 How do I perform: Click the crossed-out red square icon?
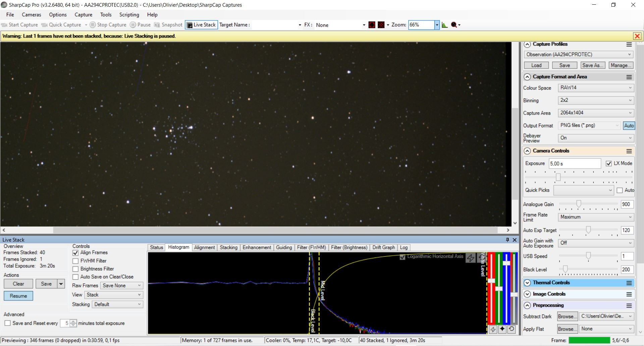point(381,25)
